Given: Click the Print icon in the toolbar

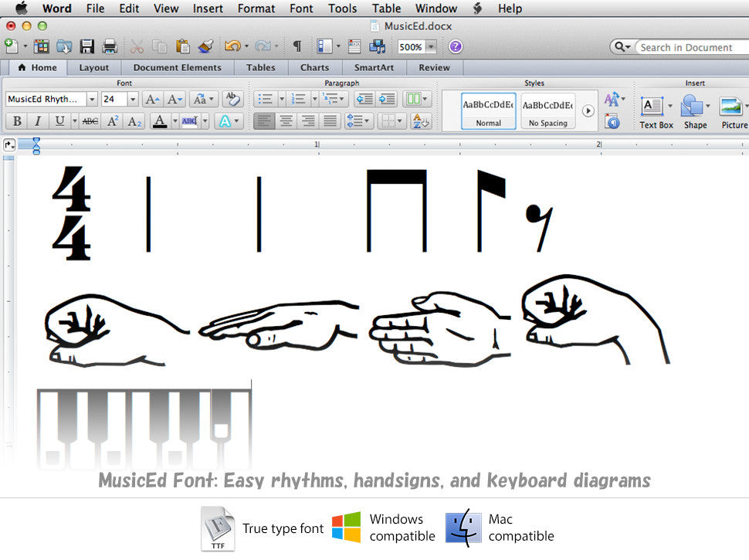Looking at the screenshot, I should pos(110,45).
